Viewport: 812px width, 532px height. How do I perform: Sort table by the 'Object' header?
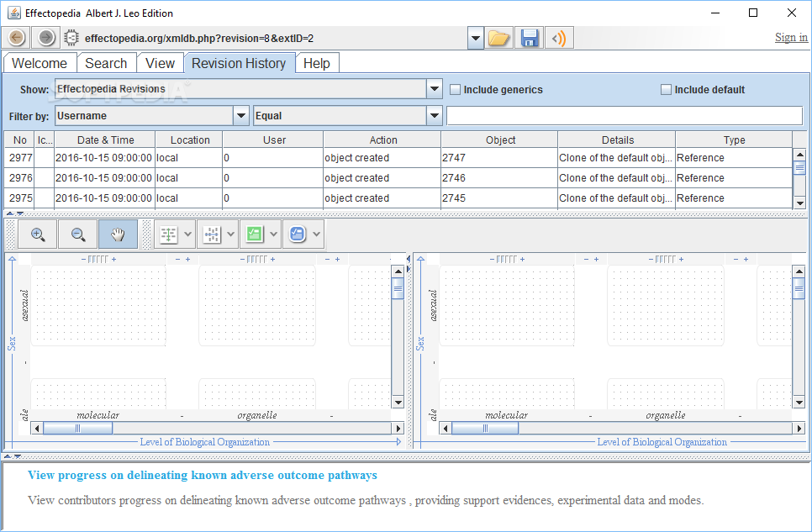point(500,140)
